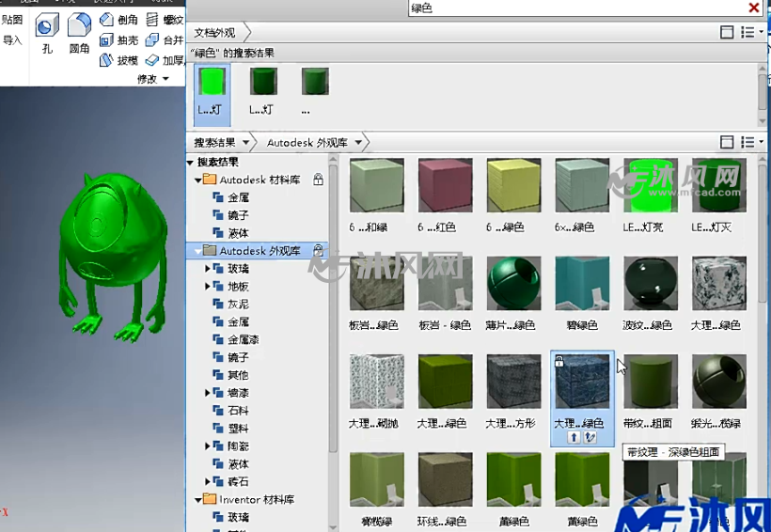Expand the 玻璃 category in 外观库
771x532 pixels.
coord(208,269)
